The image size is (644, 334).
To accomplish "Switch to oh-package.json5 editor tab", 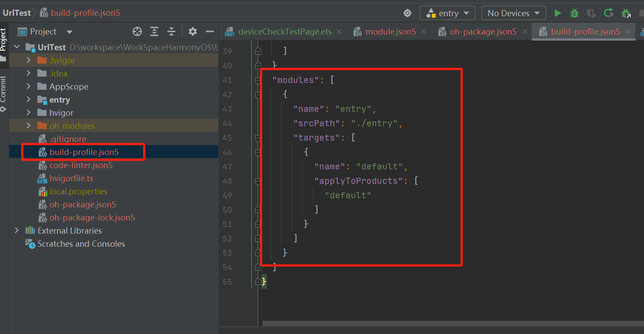I will point(483,32).
